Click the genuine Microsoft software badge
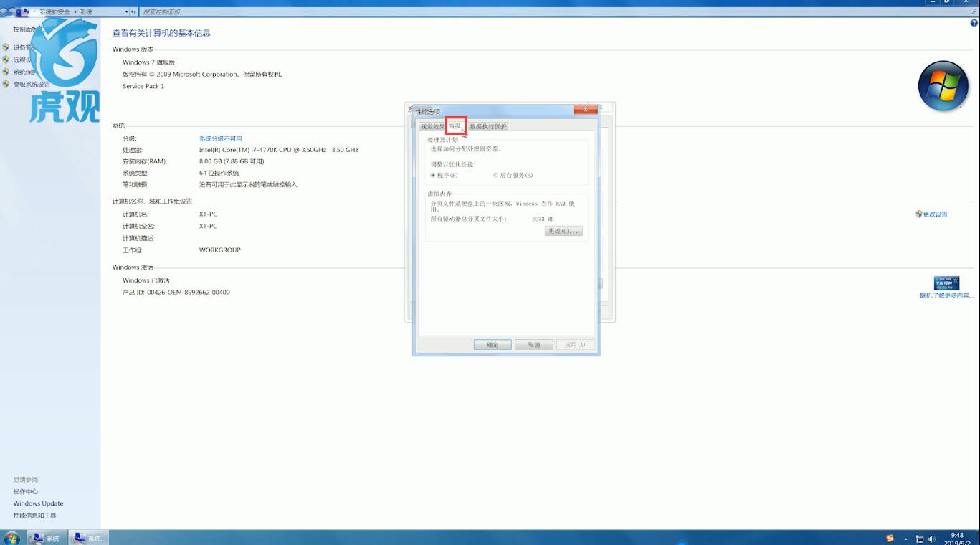Viewport: 980px width, 545px height. (x=946, y=283)
